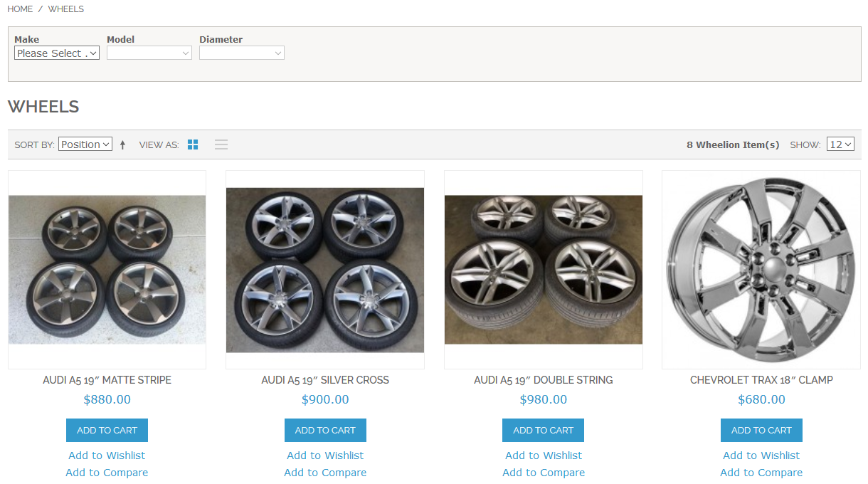The width and height of the screenshot is (868, 484).
Task: Add Audi A5 Matte Stripe to wishlist
Action: coord(107,456)
